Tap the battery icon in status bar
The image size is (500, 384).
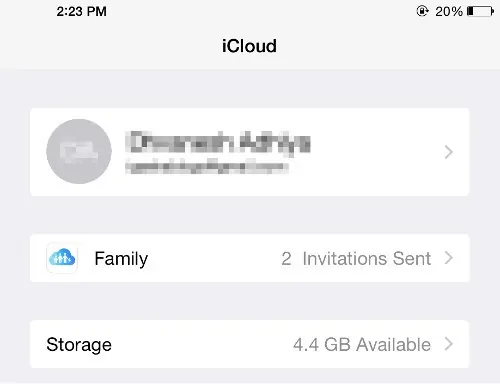click(480, 11)
